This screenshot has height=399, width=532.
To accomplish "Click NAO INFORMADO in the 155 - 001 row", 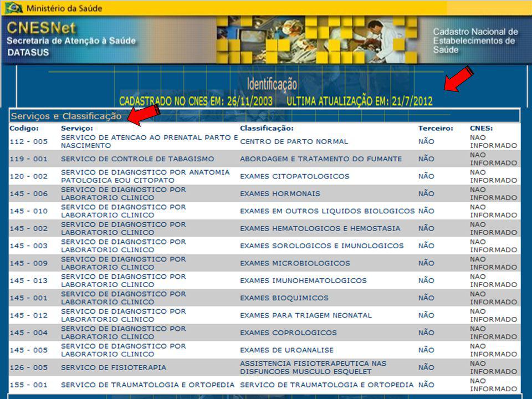I will coord(493,385).
